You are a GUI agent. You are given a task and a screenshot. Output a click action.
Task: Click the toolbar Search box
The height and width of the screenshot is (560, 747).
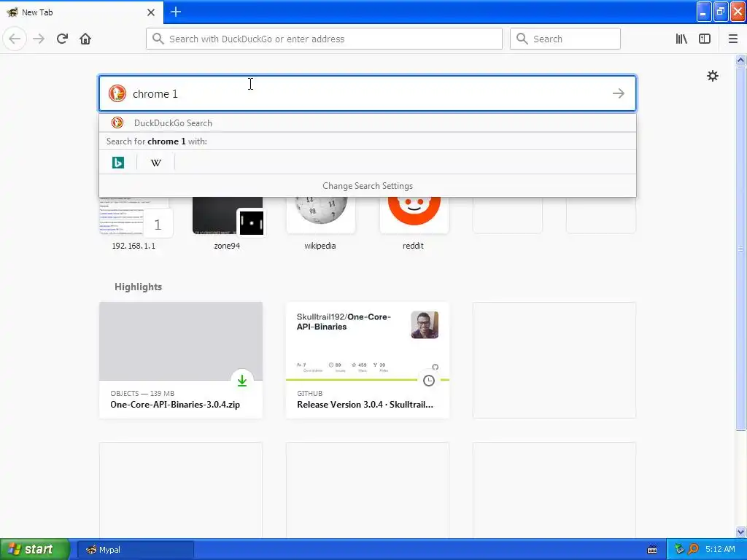tap(565, 39)
